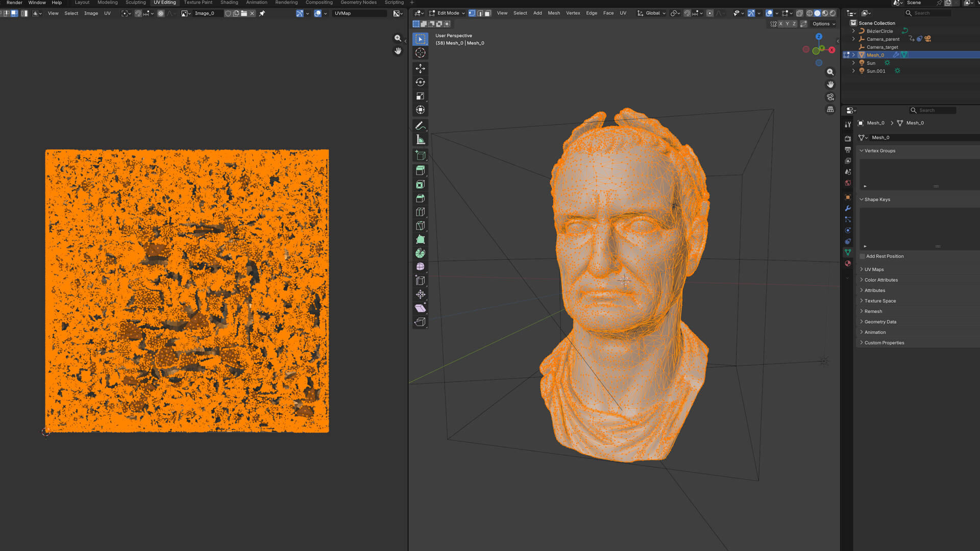Choose the Loop Cut tool

point(420,212)
